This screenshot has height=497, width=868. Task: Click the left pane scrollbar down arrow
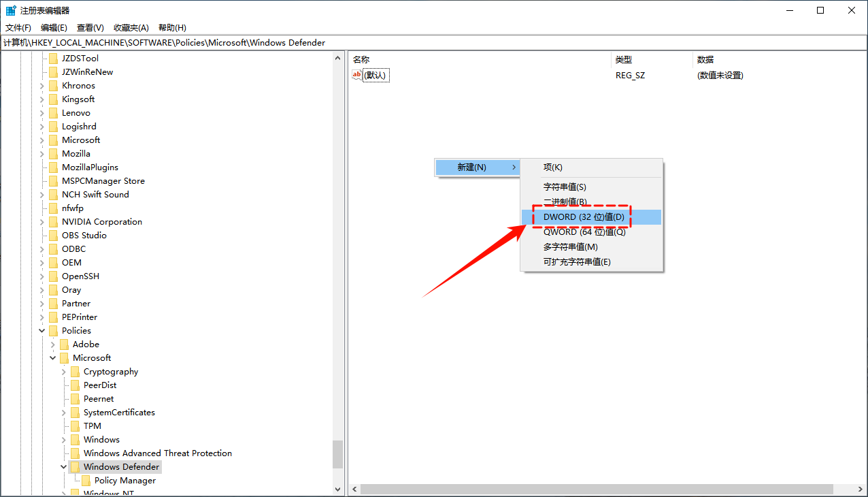pos(337,489)
